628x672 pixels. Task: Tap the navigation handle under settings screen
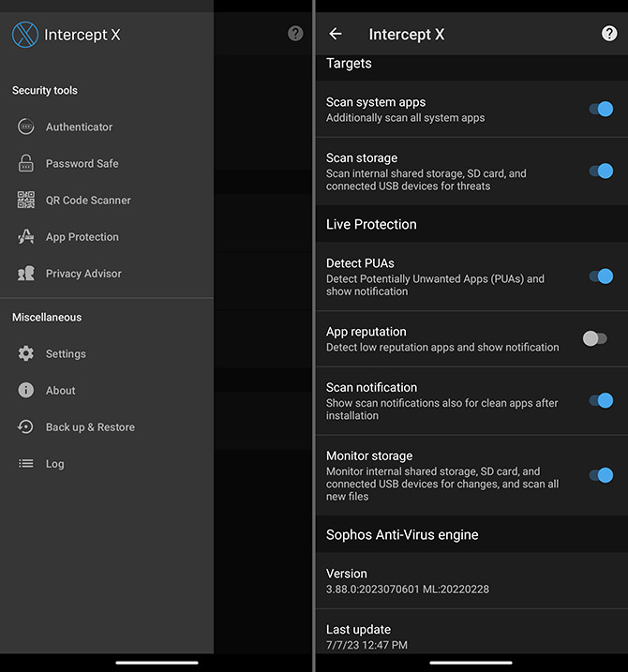pos(471,663)
